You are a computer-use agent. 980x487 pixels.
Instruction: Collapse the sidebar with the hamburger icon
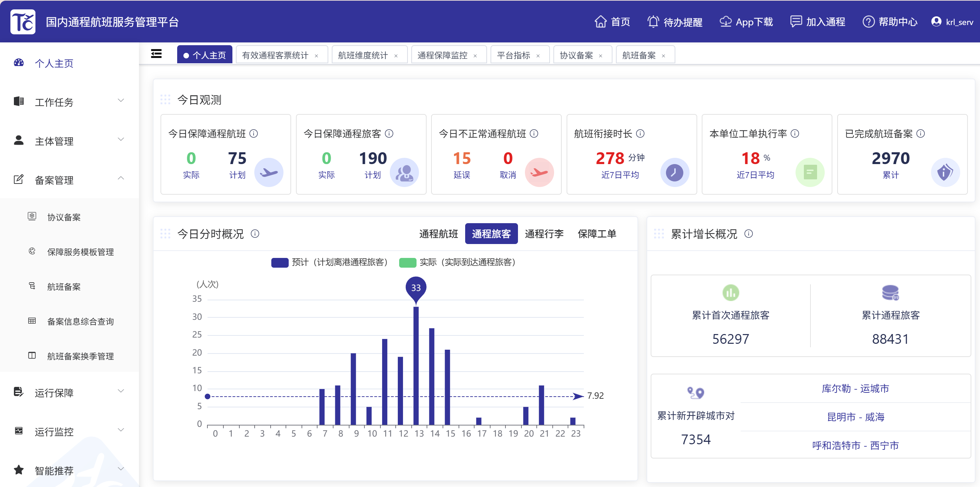pos(156,54)
